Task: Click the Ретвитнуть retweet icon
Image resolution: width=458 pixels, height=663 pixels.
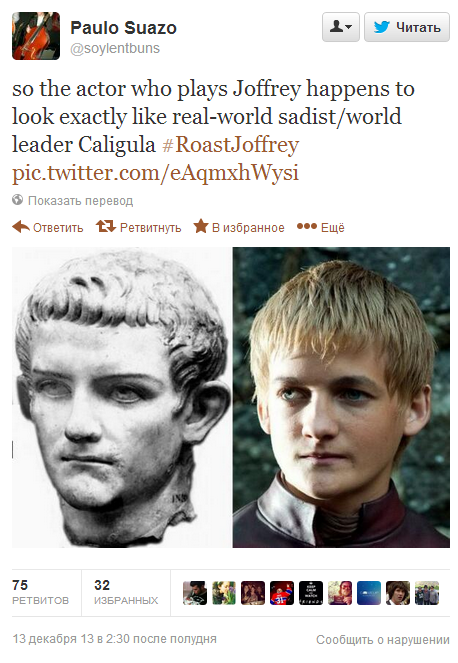Action: (x=105, y=227)
